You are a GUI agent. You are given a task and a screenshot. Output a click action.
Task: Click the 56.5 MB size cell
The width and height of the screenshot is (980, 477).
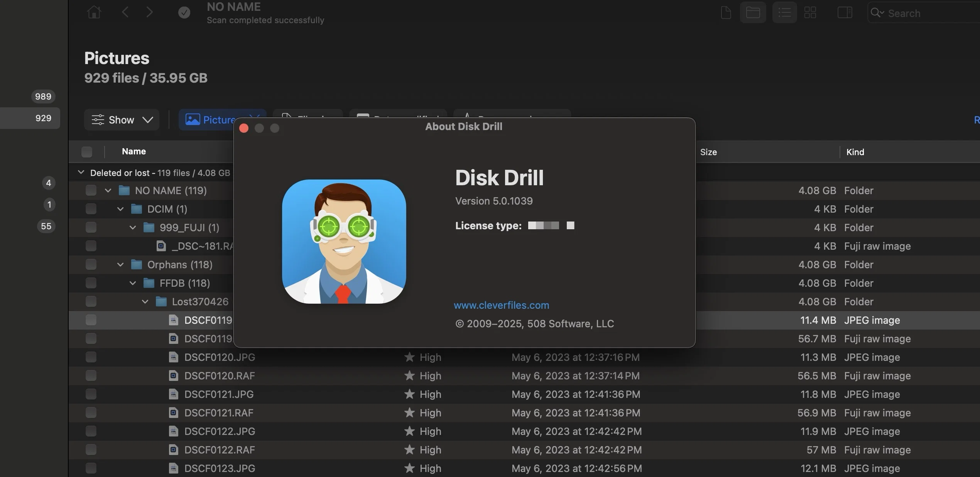pyautogui.click(x=817, y=376)
